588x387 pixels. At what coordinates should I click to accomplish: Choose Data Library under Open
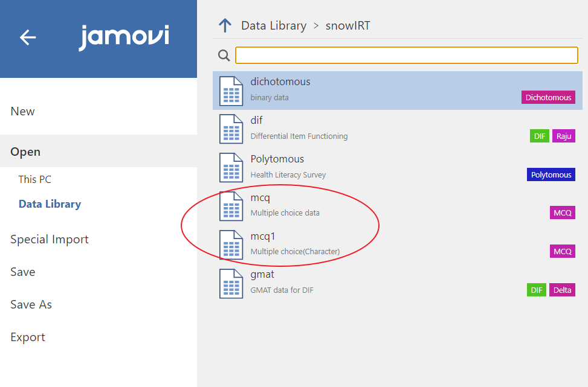click(50, 204)
